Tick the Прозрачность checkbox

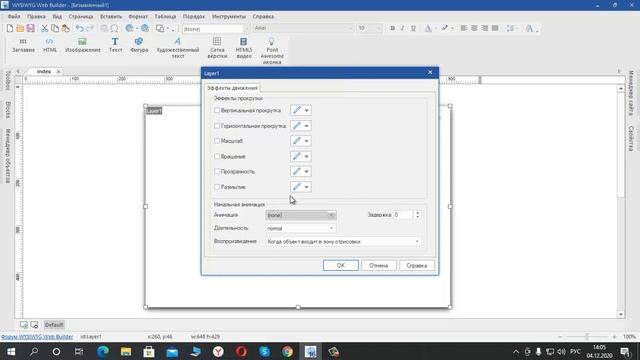[217, 171]
